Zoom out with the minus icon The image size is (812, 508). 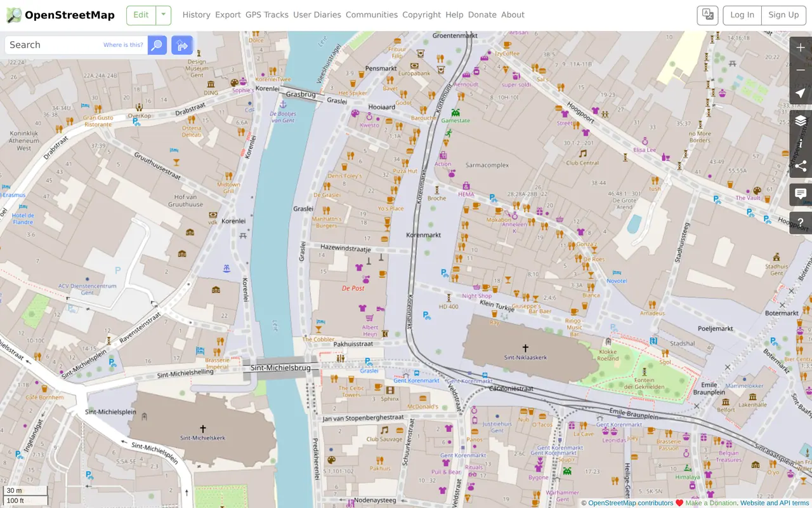pyautogui.click(x=801, y=70)
